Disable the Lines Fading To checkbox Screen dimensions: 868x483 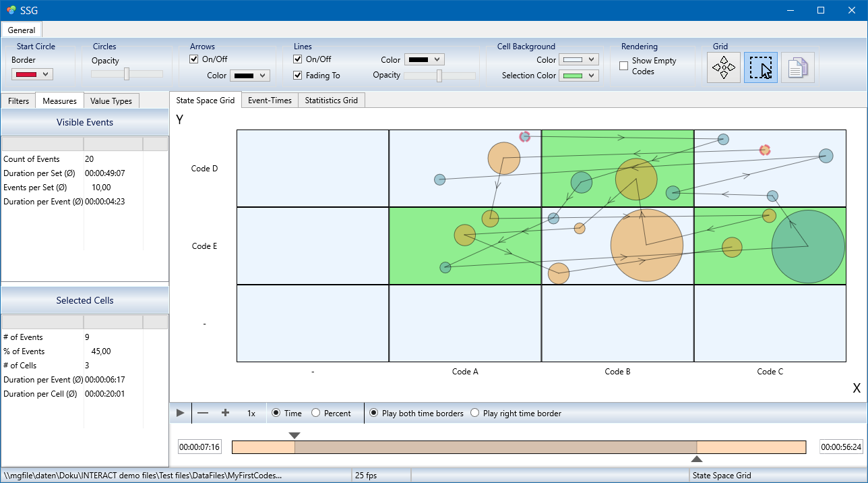[x=298, y=76]
